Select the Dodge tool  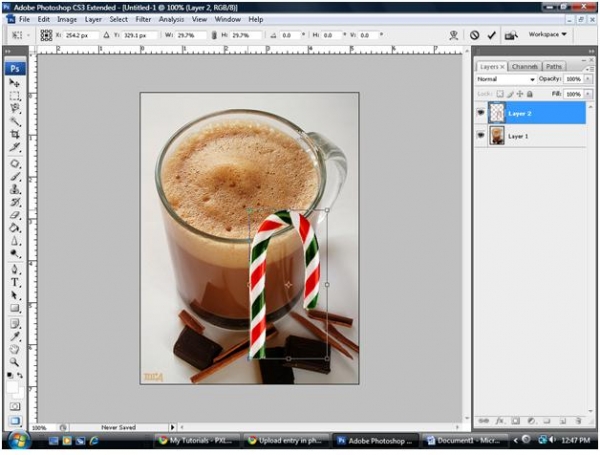(15, 254)
